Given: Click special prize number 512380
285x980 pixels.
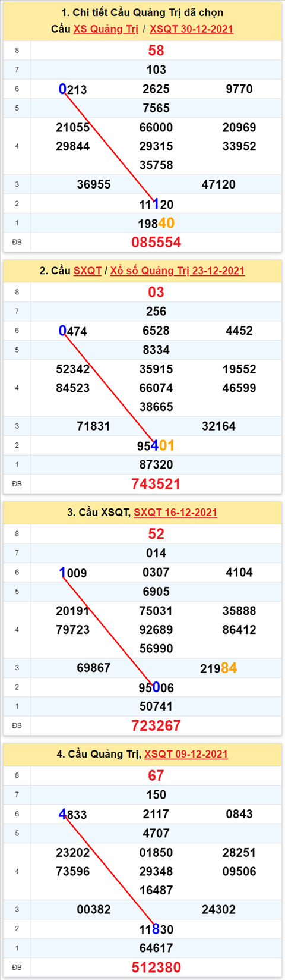Looking at the screenshot, I should coord(156,968).
